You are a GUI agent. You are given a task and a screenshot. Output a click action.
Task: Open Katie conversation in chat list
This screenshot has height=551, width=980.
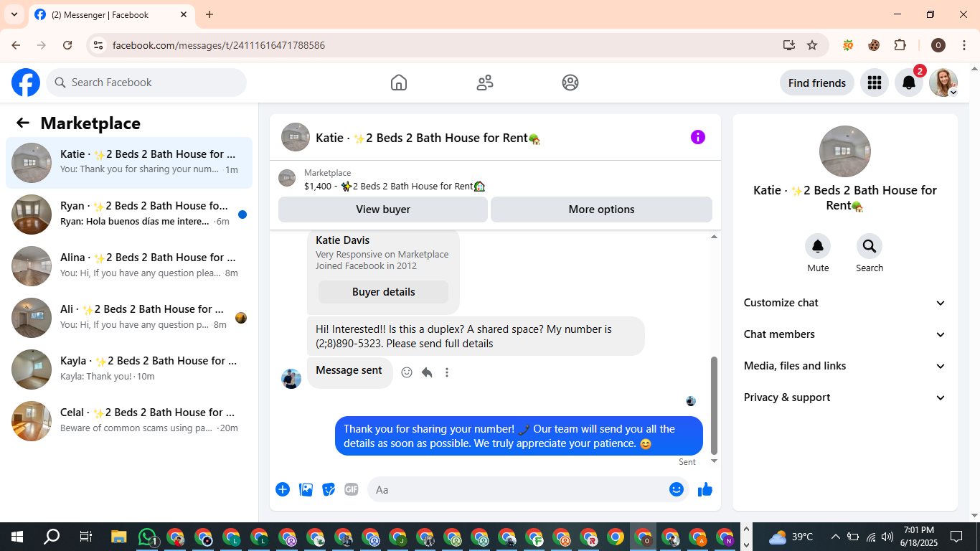click(129, 163)
